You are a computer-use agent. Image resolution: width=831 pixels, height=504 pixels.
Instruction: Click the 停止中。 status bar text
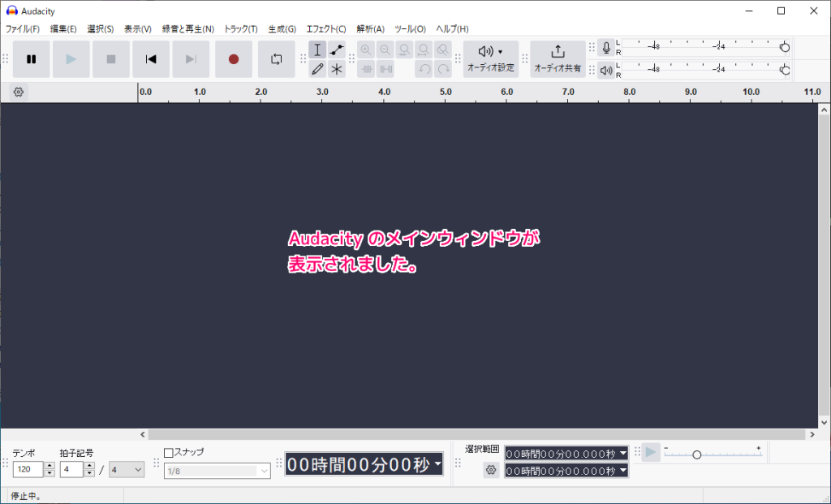tap(27, 496)
